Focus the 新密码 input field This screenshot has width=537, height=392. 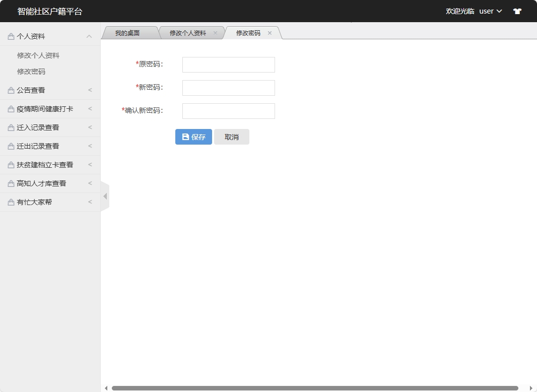(228, 88)
